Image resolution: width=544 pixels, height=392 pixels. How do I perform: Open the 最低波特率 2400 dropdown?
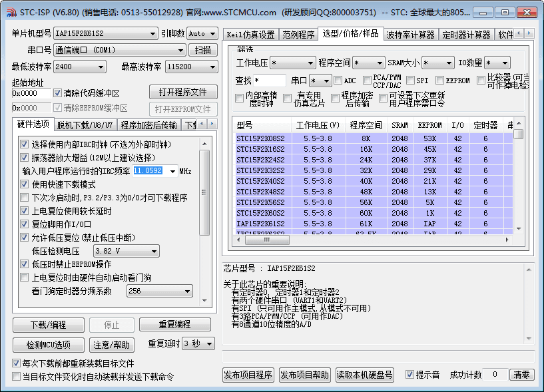pos(80,67)
